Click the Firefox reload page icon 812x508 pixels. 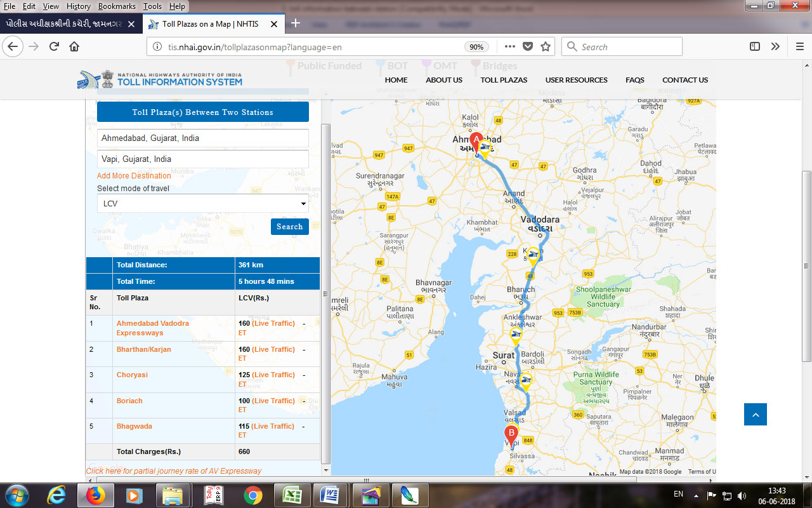pos(54,46)
